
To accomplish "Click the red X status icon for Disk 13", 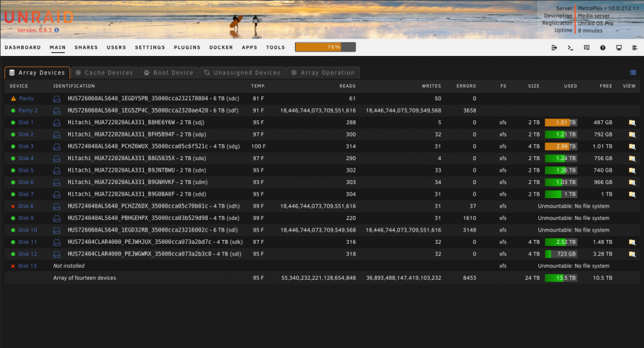I will tap(13, 266).
